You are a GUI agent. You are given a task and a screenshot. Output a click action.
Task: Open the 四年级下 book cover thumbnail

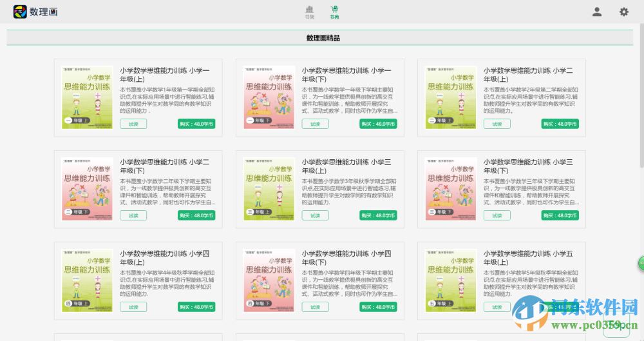269,280
